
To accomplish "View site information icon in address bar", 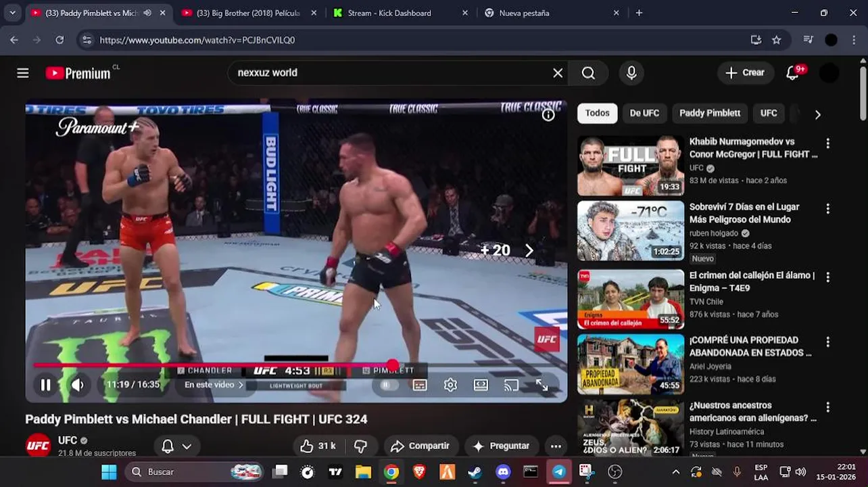I will coord(87,40).
